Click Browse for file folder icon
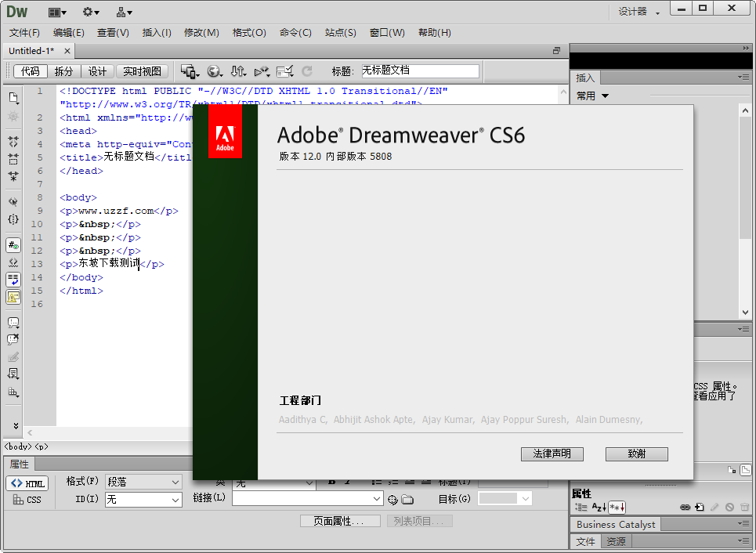The width and height of the screenshot is (756, 553). point(407,500)
